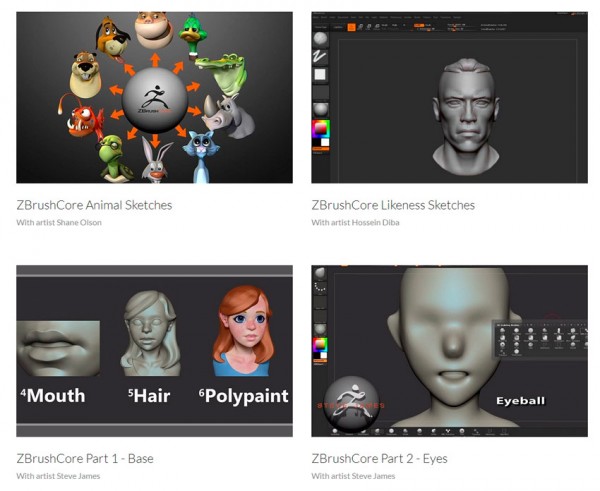Viewport: 600px width, 491px height.
Task: Click the Polypaint redhead girl image
Action: (245, 329)
